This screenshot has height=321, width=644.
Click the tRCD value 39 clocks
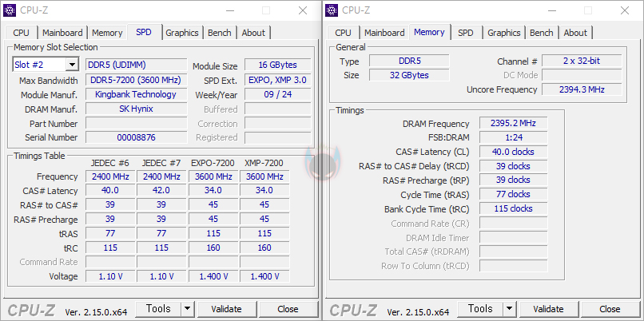[x=513, y=166]
